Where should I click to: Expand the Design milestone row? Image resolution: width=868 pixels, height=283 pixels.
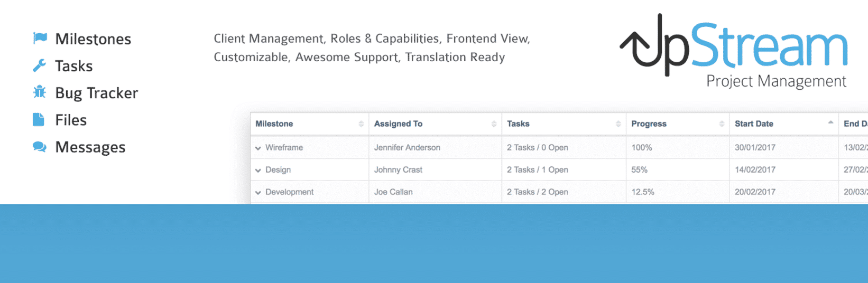click(258, 171)
